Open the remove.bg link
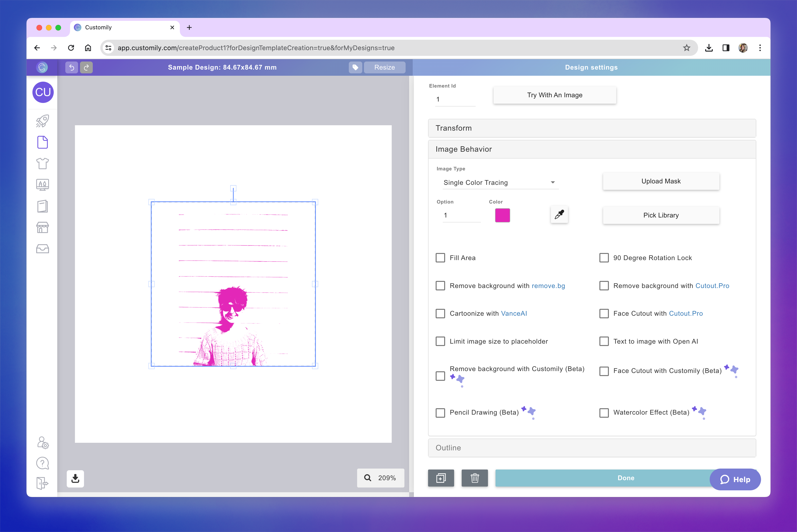Screen dimensions: 797x532 click(x=548, y=286)
